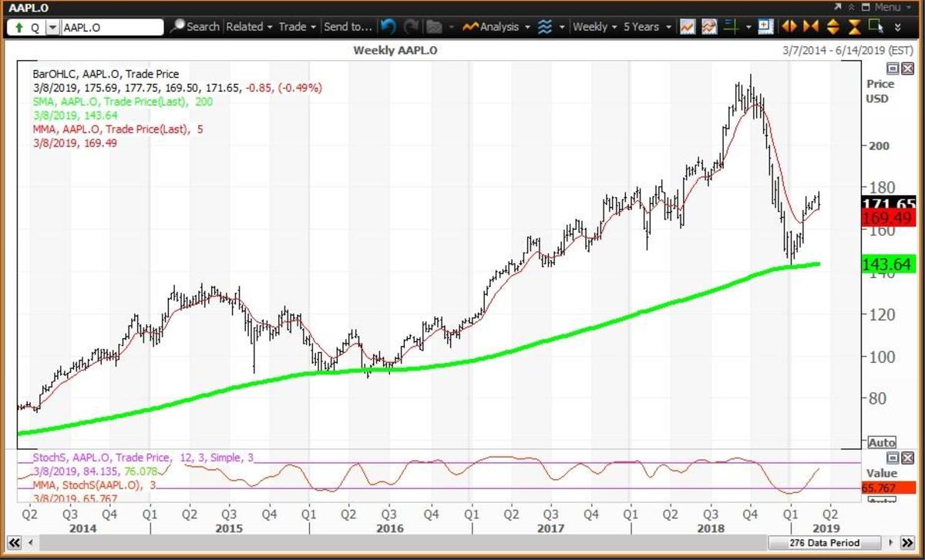Click Send to... option
This screenshot has width=925, height=560.
click(348, 27)
